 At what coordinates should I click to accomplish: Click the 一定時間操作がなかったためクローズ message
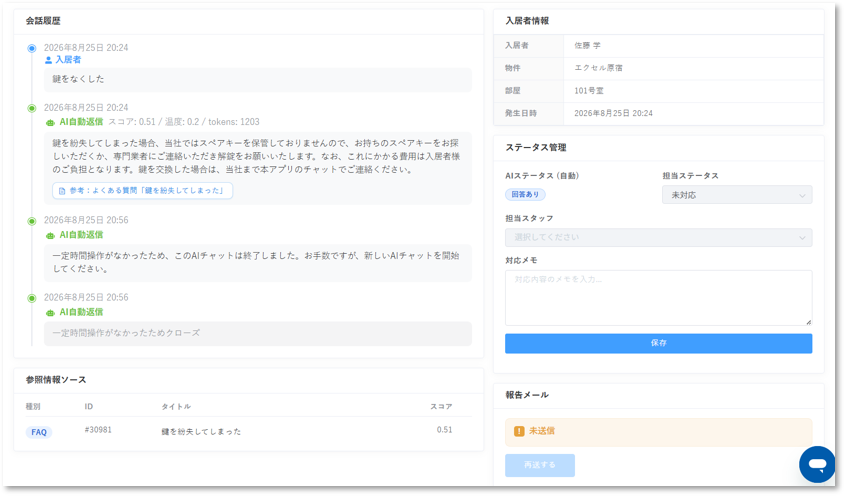point(258,334)
